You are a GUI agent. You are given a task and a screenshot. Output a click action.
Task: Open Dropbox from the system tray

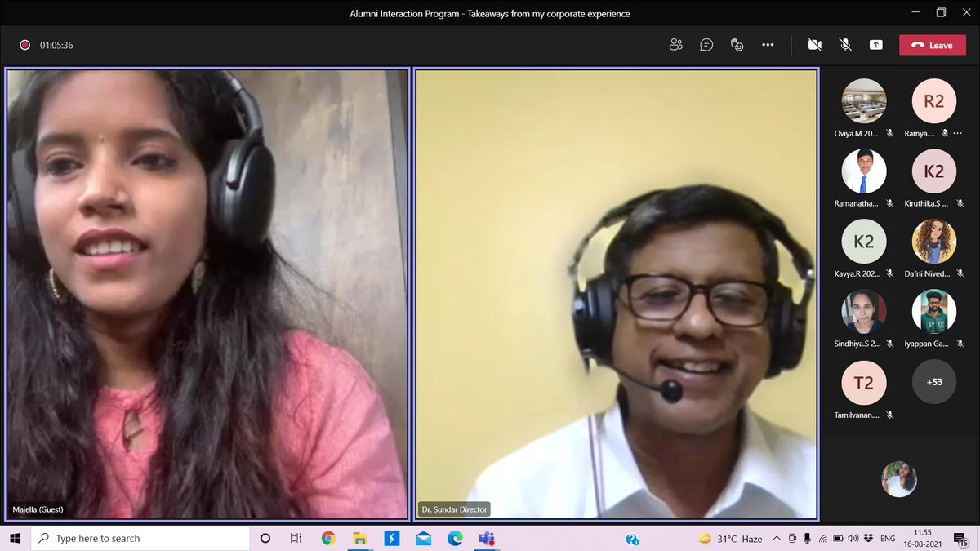pyautogui.click(x=868, y=539)
